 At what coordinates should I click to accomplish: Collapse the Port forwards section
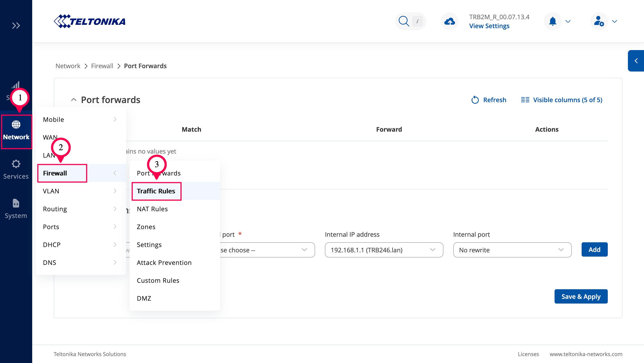pos(74,100)
